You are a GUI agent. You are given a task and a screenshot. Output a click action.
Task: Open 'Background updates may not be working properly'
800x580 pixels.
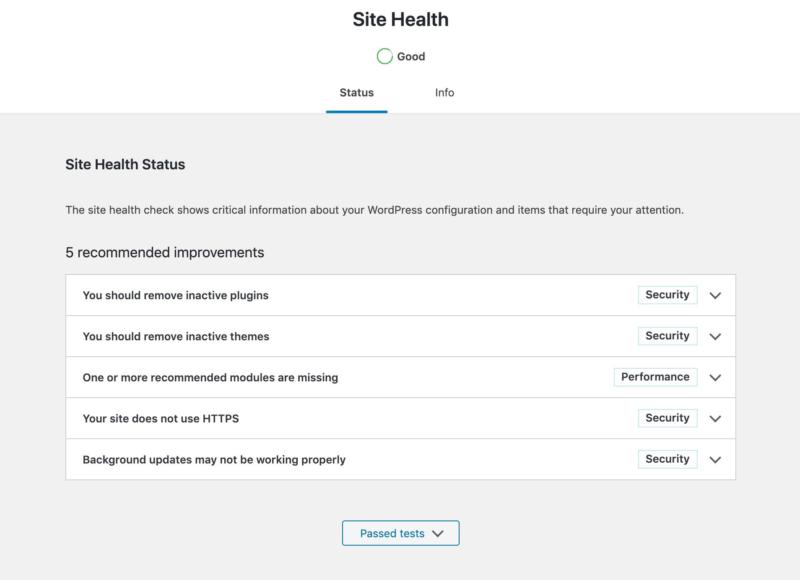pos(213,460)
